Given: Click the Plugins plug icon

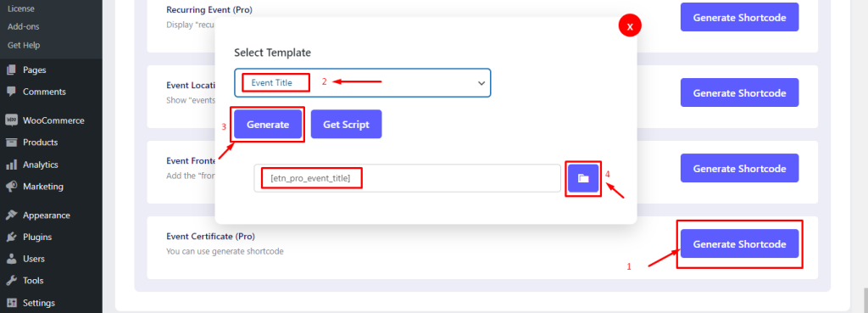Looking at the screenshot, I should coord(11,238).
